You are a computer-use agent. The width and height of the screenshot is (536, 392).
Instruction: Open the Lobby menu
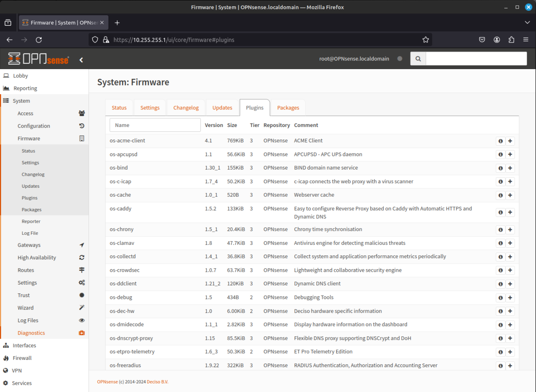(x=44, y=76)
